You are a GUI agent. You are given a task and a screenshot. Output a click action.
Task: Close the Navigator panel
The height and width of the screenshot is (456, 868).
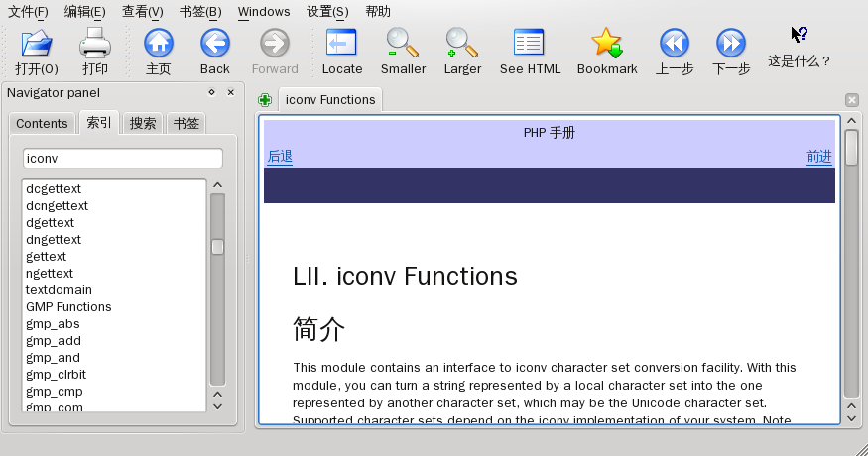pos(231,92)
